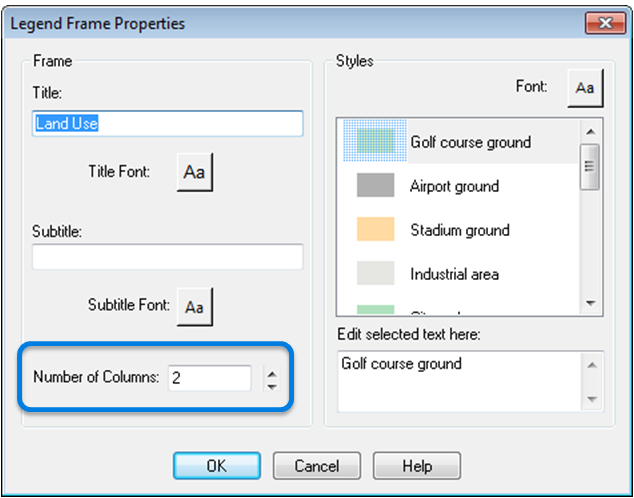The image size is (634, 498).
Task: Click edit text box scroll down arrow
Action: pos(592,399)
